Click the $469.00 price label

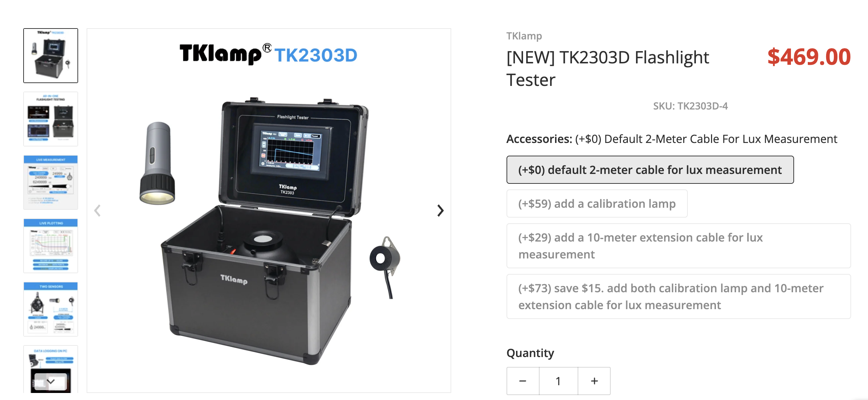809,57
